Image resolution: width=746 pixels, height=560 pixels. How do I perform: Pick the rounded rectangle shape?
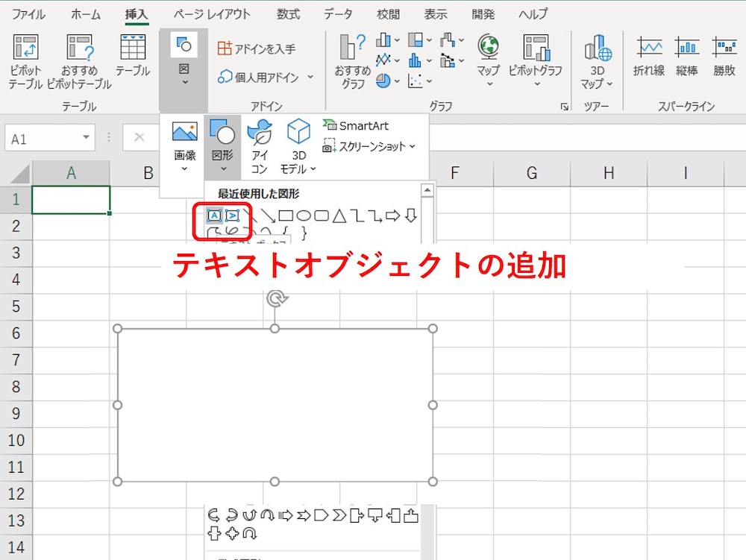[x=322, y=215]
